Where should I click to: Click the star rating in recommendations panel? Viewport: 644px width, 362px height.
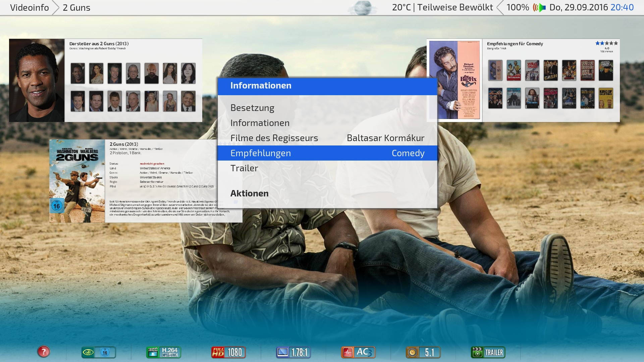click(x=606, y=43)
